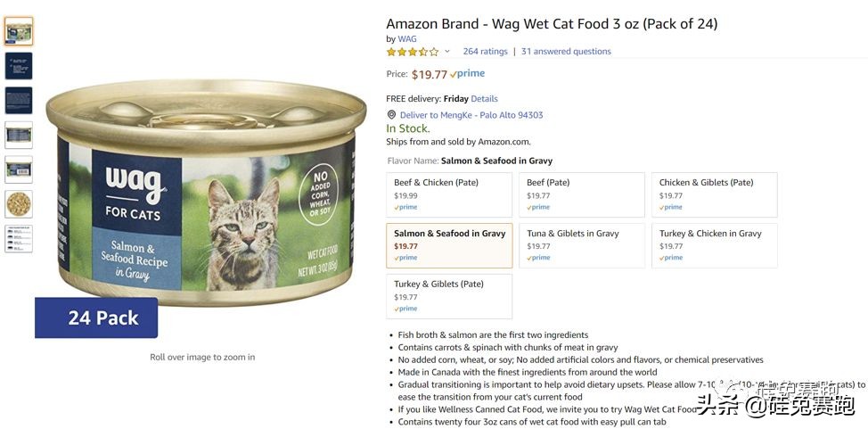Expand the star ratings breakdown arrow
The image size is (868, 429).
(x=447, y=52)
